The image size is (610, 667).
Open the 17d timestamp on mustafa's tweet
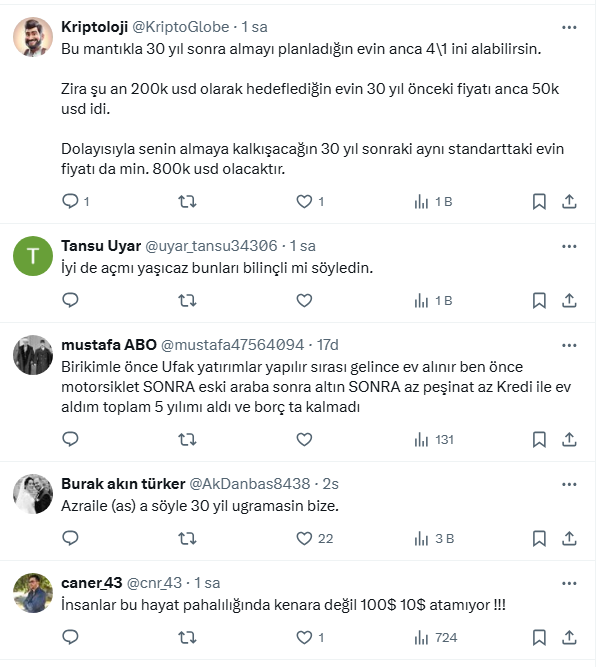click(x=328, y=345)
